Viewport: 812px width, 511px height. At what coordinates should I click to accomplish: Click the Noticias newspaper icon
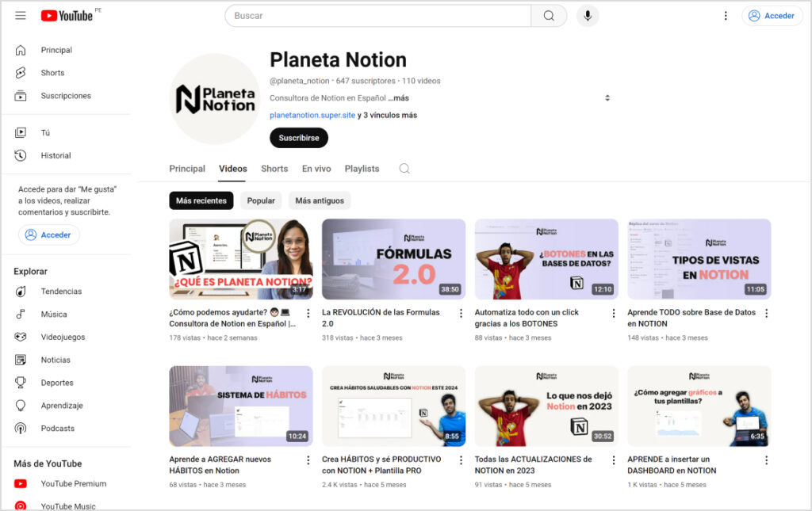pos(20,360)
